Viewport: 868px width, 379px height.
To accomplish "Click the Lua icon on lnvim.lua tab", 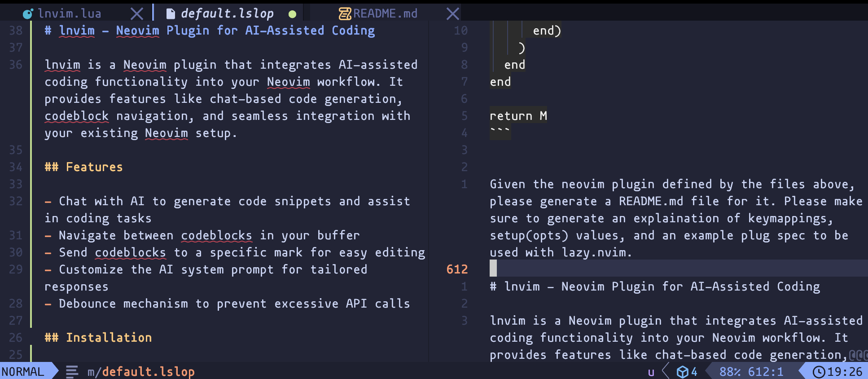I will (28, 14).
